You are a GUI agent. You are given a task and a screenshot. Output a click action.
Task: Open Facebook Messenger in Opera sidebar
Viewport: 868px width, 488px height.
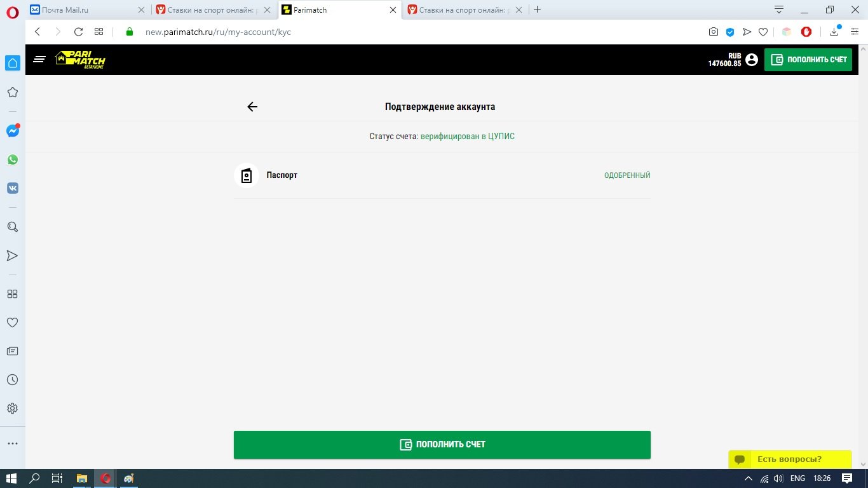coord(12,131)
